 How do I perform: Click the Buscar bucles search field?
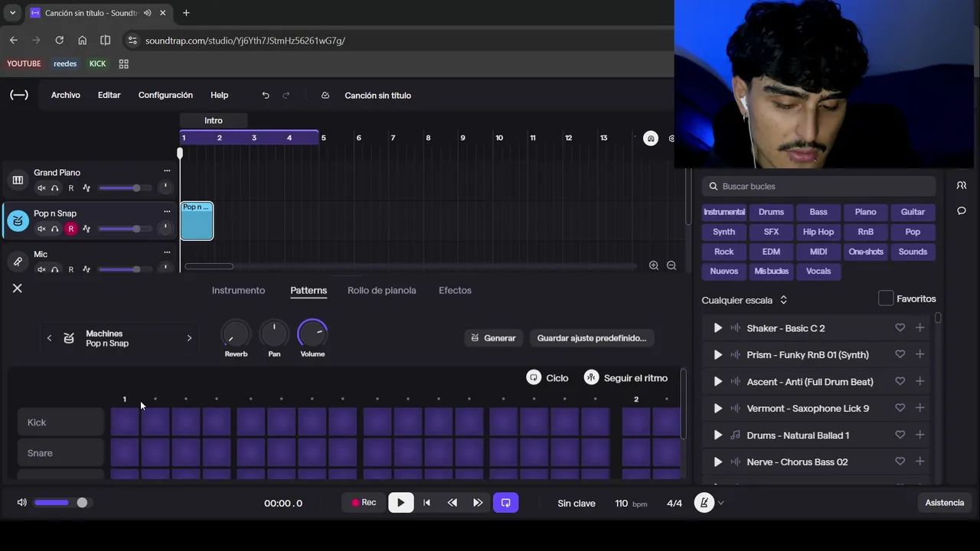pos(818,186)
